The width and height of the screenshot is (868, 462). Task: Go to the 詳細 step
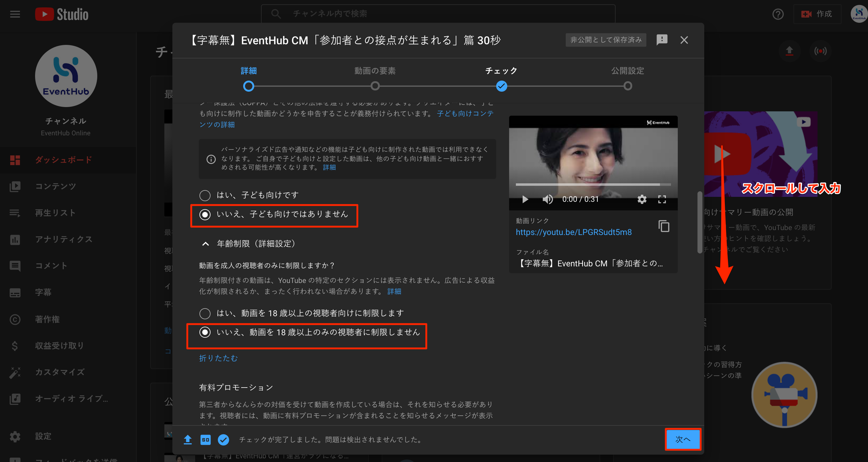[x=249, y=78]
